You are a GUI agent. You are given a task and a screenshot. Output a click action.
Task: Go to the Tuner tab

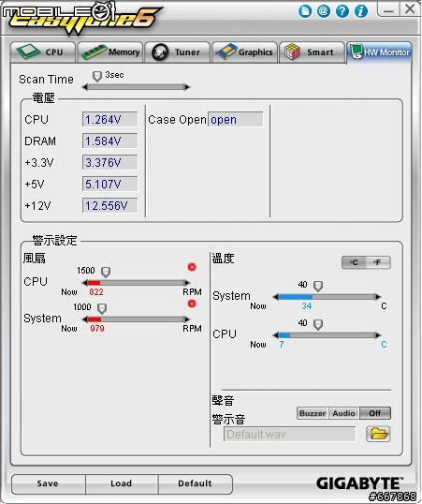(x=178, y=52)
